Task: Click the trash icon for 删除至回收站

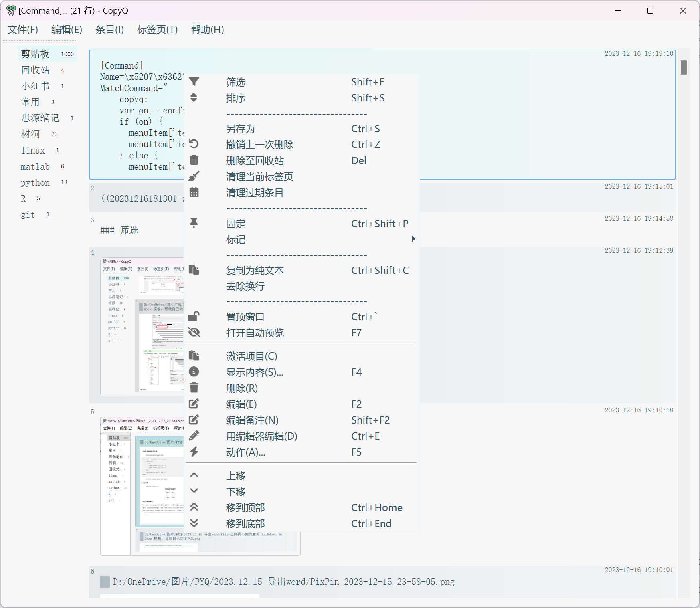Action: (194, 160)
